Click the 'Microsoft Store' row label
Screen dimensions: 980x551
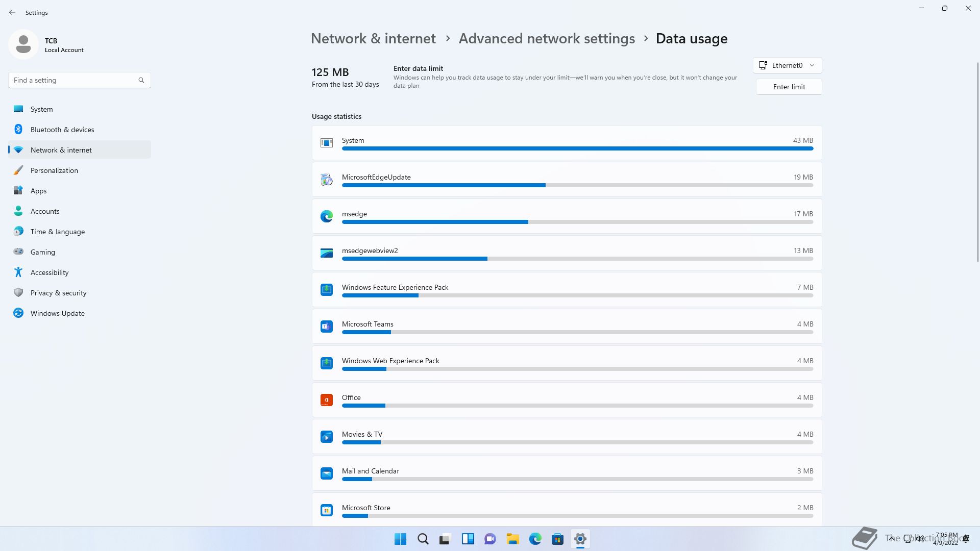[x=366, y=508]
